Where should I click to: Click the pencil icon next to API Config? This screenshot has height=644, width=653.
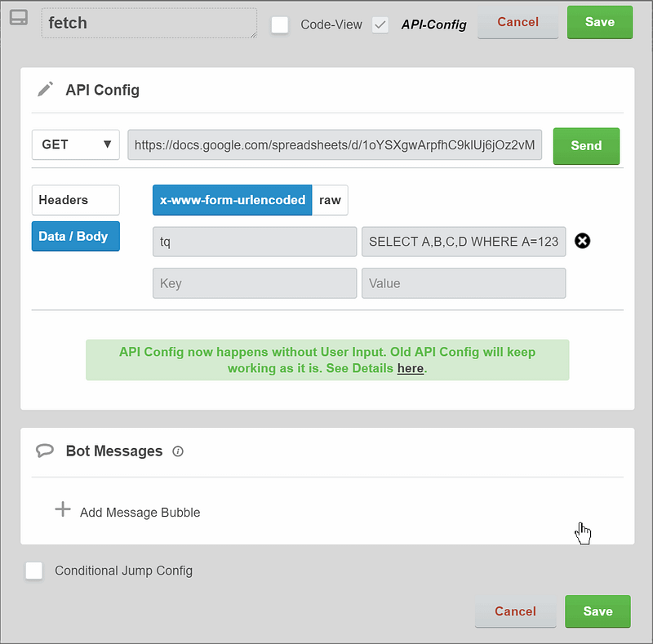pyautogui.click(x=46, y=89)
